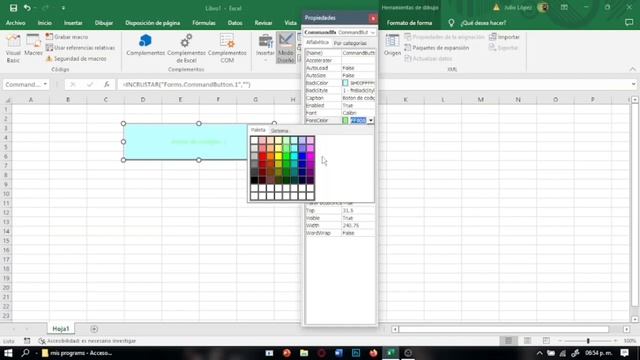Click Paquetes de expansión
Screen dimensions: 640x360
[x=437, y=48]
